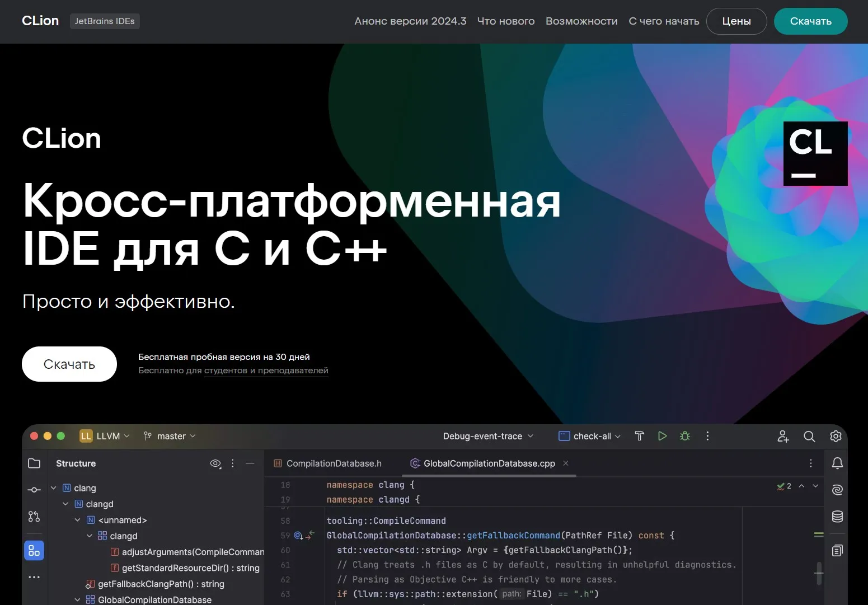Click the teal Скачать button in the header
This screenshot has height=605, width=868.
click(810, 21)
